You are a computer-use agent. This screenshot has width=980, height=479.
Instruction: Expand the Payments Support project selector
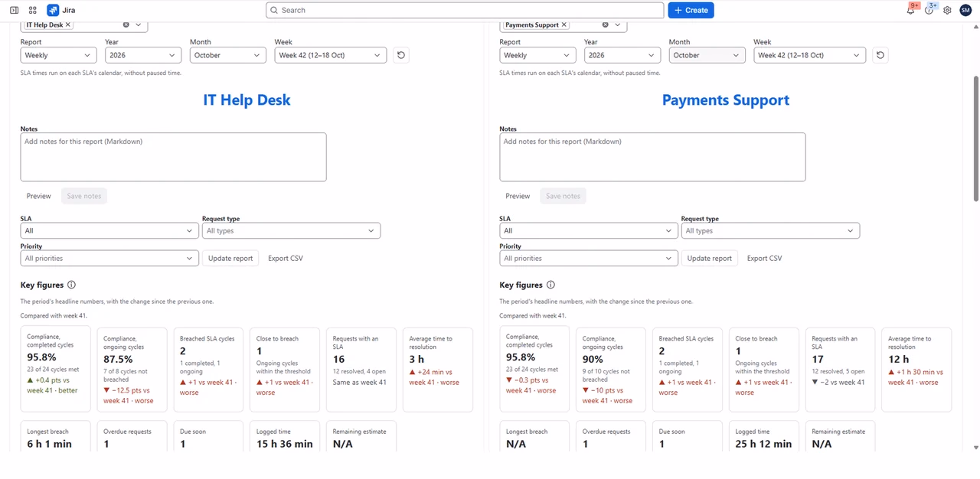[x=618, y=24]
